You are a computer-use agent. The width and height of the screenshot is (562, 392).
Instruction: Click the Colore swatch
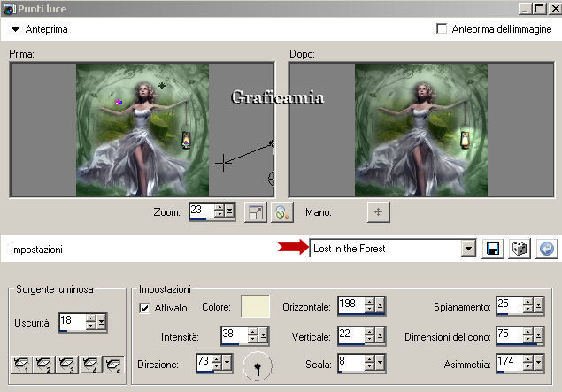pos(255,306)
